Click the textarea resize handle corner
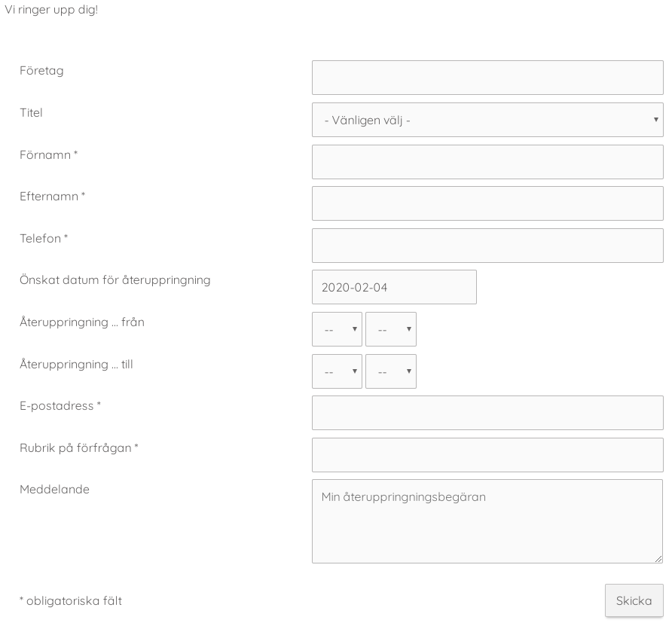672x626 pixels. tap(658, 559)
